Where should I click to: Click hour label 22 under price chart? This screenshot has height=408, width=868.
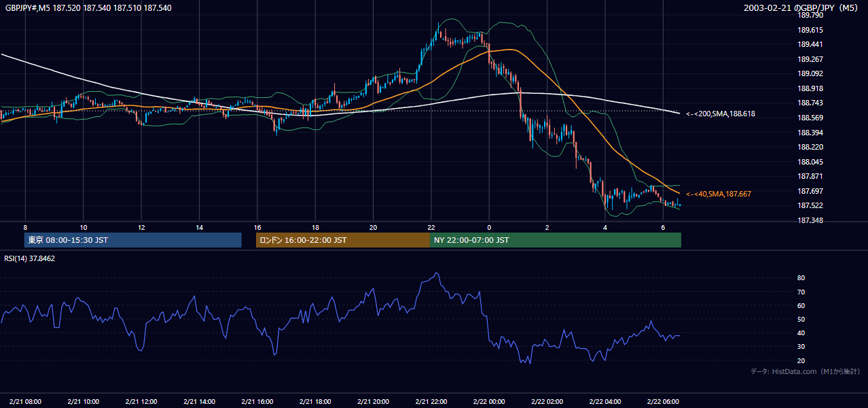[431, 227]
